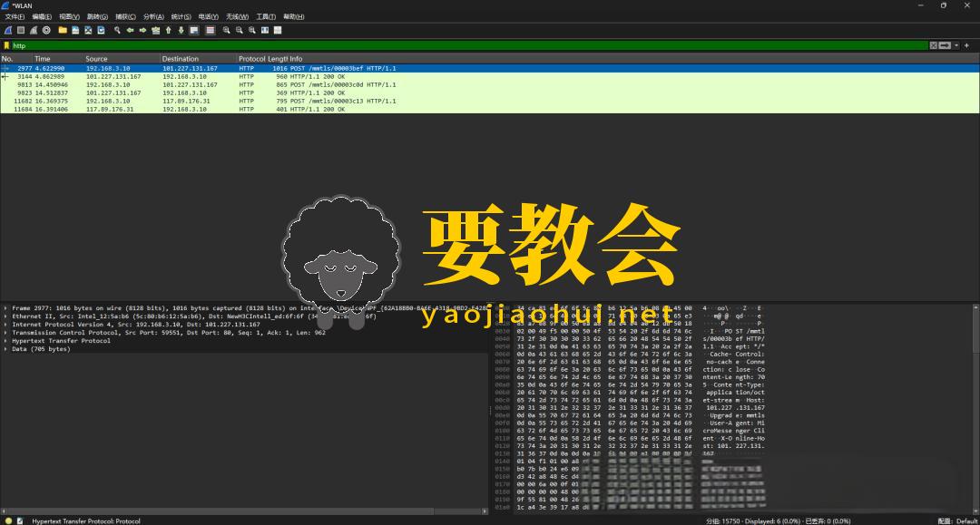Image resolution: width=980 pixels, height=525 pixels.
Task: Open the recent filters dropdown
Action: tap(956, 45)
